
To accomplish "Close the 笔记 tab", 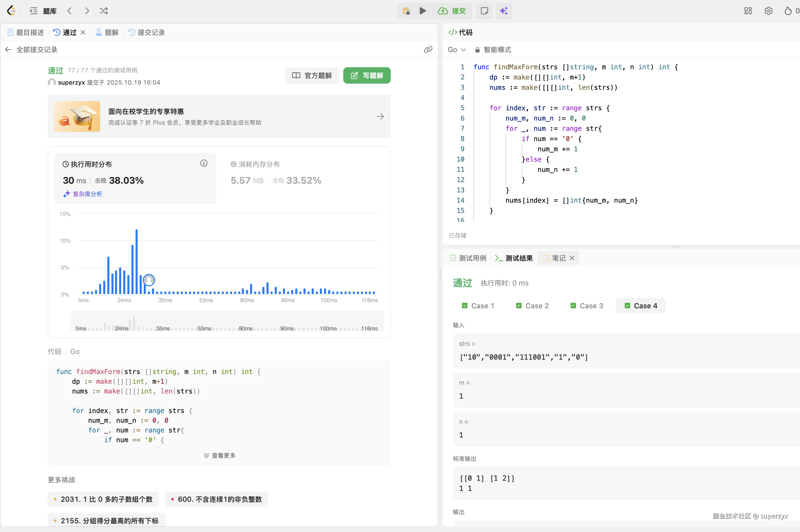I will (x=572, y=258).
